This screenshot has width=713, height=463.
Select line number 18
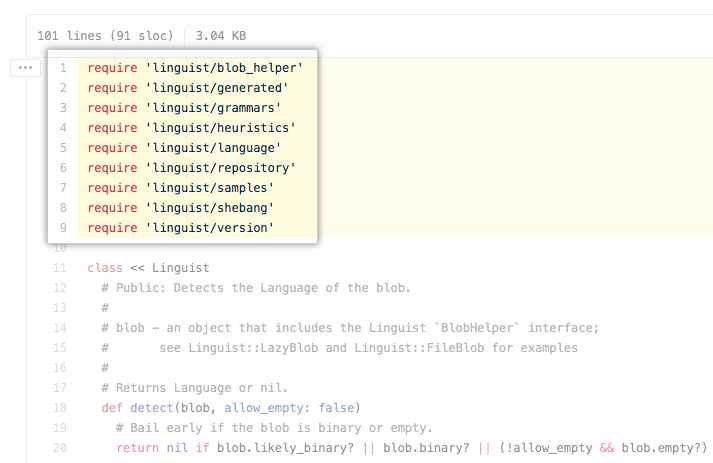pyautogui.click(x=60, y=408)
